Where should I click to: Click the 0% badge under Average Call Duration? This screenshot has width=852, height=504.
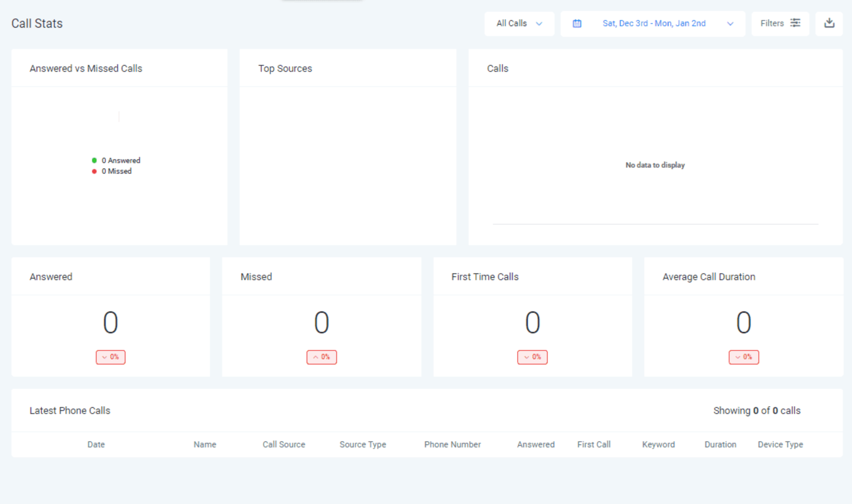pyautogui.click(x=743, y=357)
